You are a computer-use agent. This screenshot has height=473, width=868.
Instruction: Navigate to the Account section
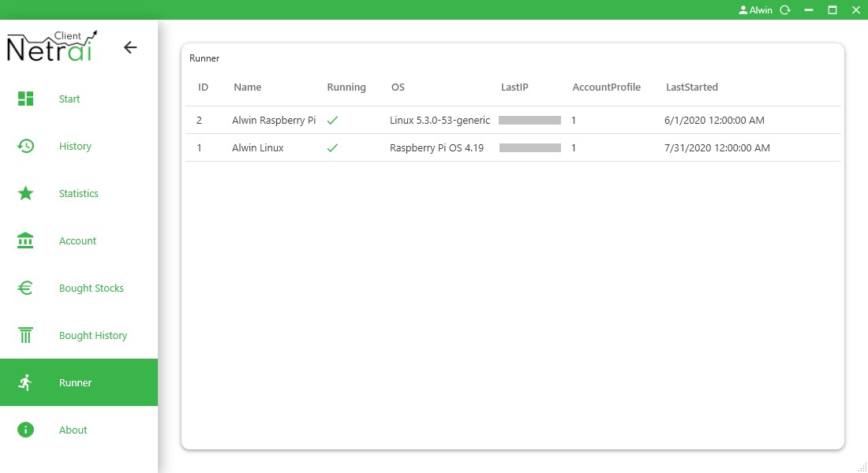click(x=79, y=240)
